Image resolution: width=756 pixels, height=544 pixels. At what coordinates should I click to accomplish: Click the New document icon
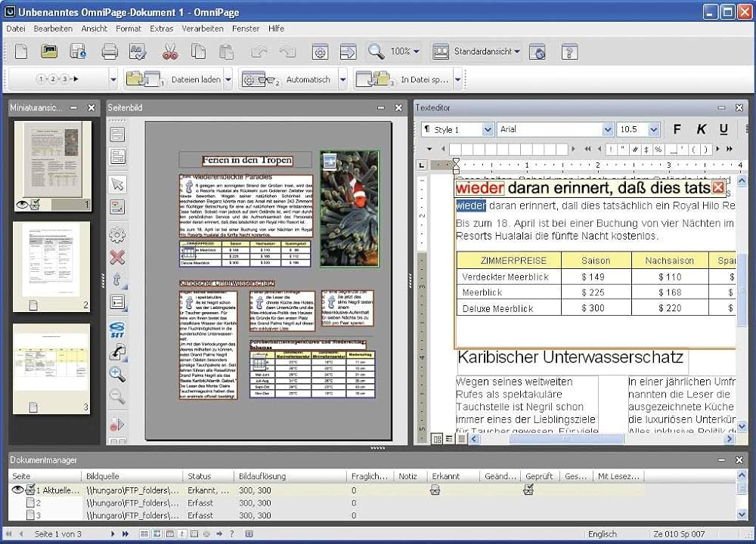pyautogui.click(x=20, y=51)
